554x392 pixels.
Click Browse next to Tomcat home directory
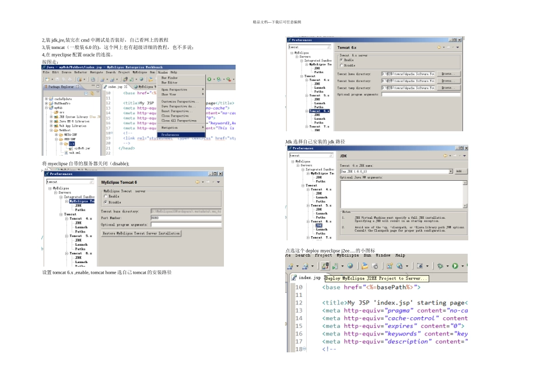coord(448,74)
